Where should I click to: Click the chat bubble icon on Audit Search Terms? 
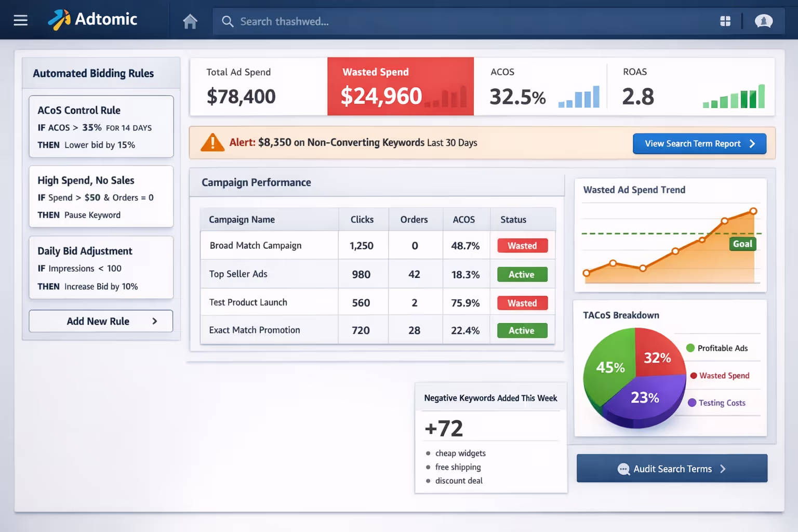coord(623,469)
